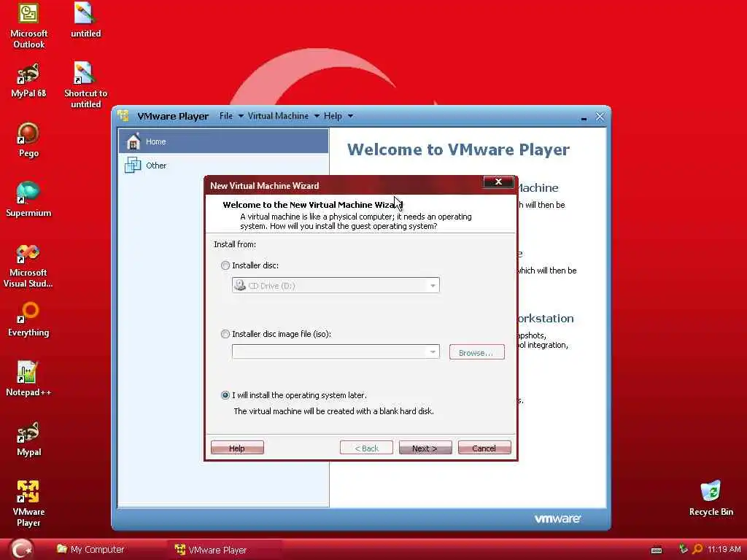Viewport: 747px width, 560px height.
Task: Open the Virtual Machine menu
Action: (x=283, y=116)
